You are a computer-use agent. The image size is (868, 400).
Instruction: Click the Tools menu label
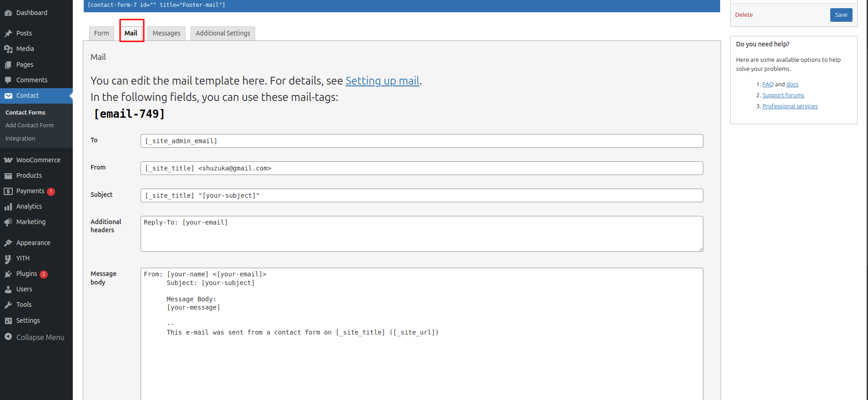coord(24,305)
